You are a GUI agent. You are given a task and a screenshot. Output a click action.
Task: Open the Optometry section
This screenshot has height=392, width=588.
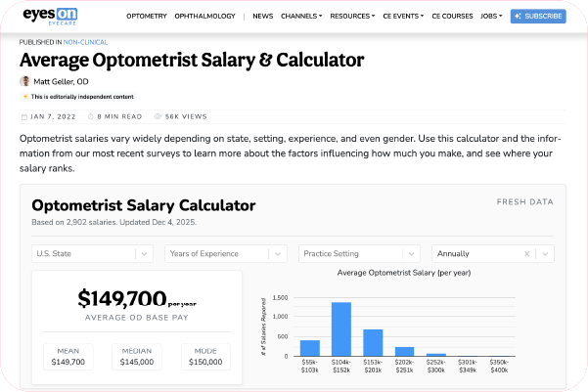pyautogui.click(x=146, y=16)
